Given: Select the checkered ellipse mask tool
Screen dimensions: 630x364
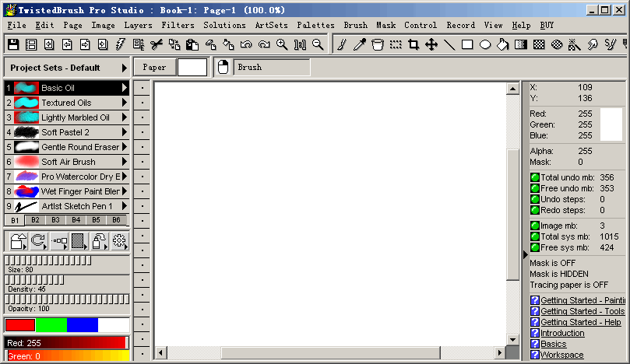Looking at the screenshot, I should pos(557,44).
